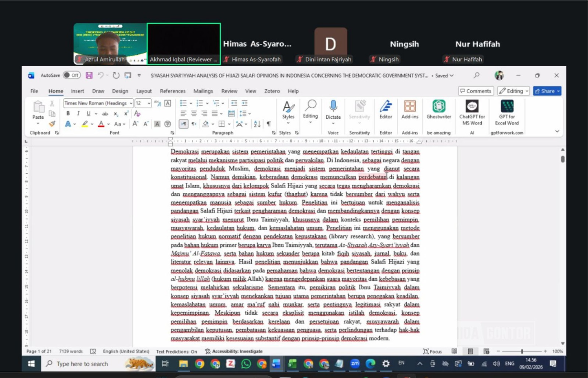Click the Undo arrow icon
Screen dimensions: 588x378
click(100, 75)
